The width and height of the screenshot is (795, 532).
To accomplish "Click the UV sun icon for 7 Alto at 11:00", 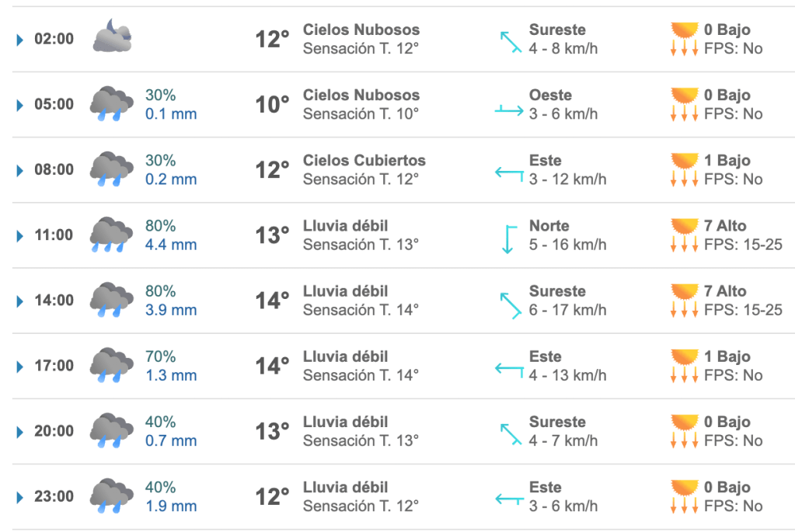I will (x=685, y=227).
